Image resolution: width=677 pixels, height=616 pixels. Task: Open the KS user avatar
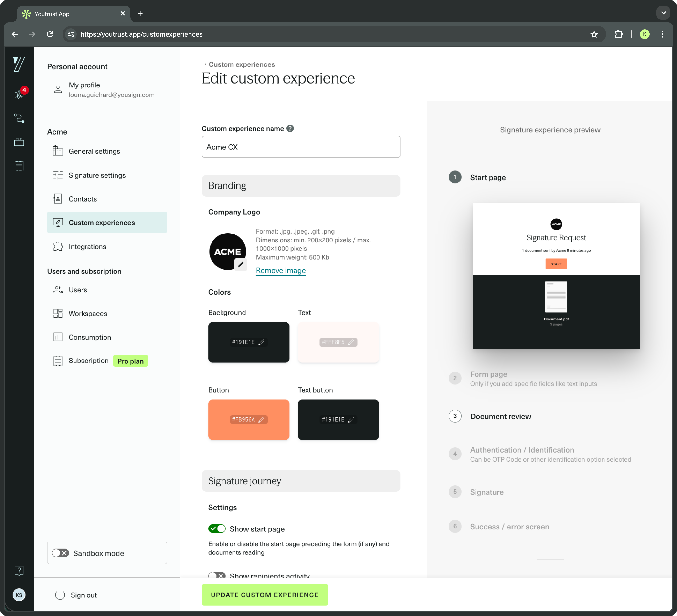point(19,595)
